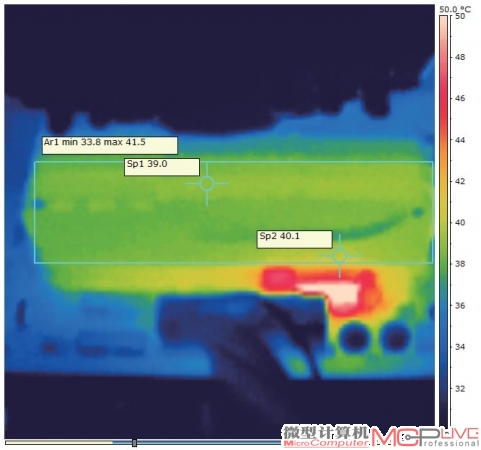
Task: Click the MCPLive logo watermark
Action: [425, 437]
